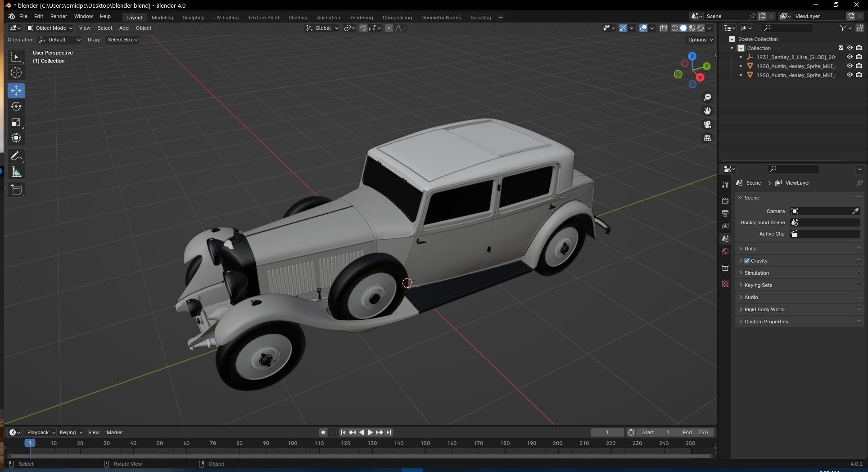The height and width of the screenshot is (472, 868).
Task: Select the Scale tool
Action: [x=16, y=122]
